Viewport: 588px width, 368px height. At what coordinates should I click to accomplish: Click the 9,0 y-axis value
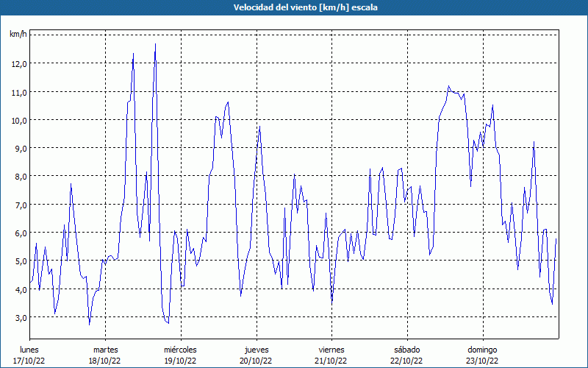click(x=21, y=149)
